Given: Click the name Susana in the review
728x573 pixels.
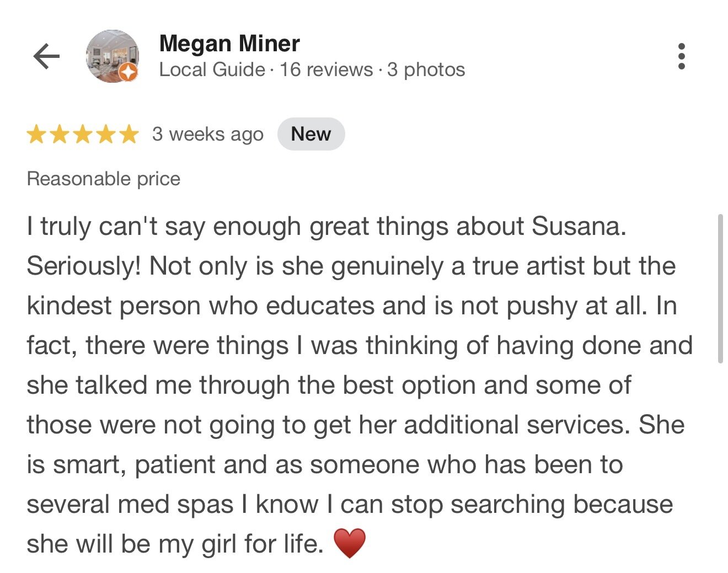Looking at the screenshot, I should [x=578, y=227].
